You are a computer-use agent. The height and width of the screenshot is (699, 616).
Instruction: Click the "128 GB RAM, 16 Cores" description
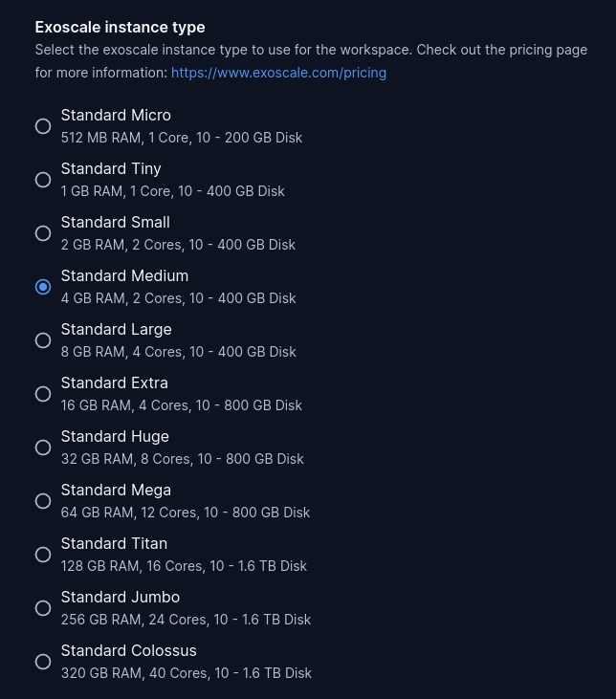tap(184, 566)
